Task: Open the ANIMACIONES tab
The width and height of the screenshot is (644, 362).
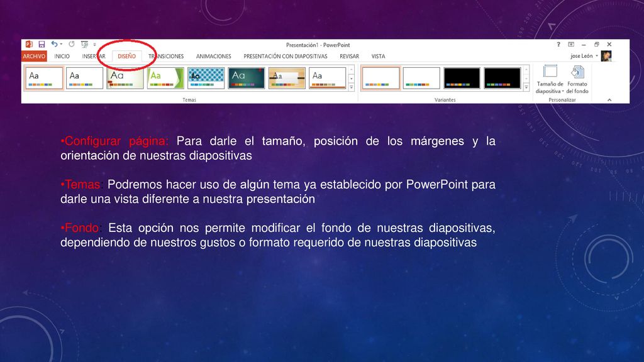Action: [x=214, y=56]
